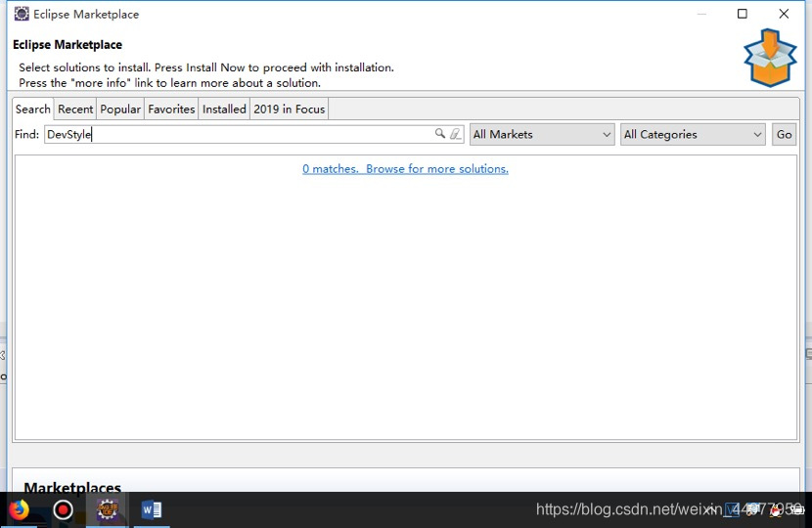This screenshot has width=812, height=528.
Task: View the Installed tab
Action: (x=224, y=110)
